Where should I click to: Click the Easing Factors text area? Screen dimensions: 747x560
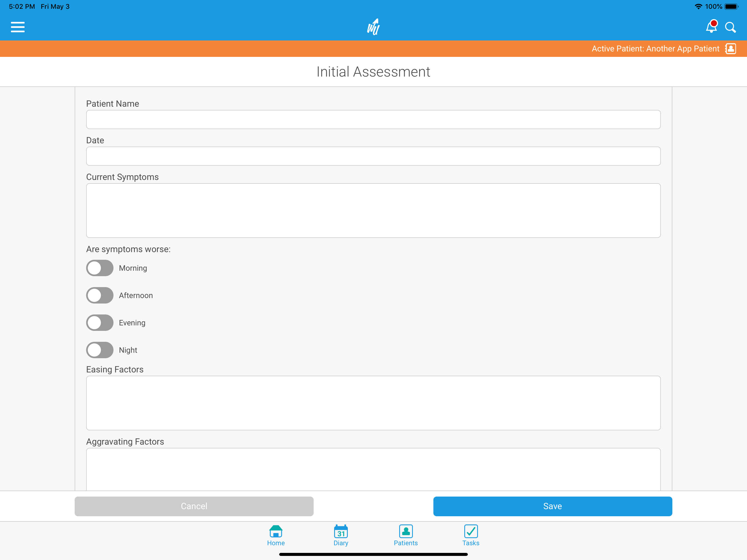tap(373, 403)
